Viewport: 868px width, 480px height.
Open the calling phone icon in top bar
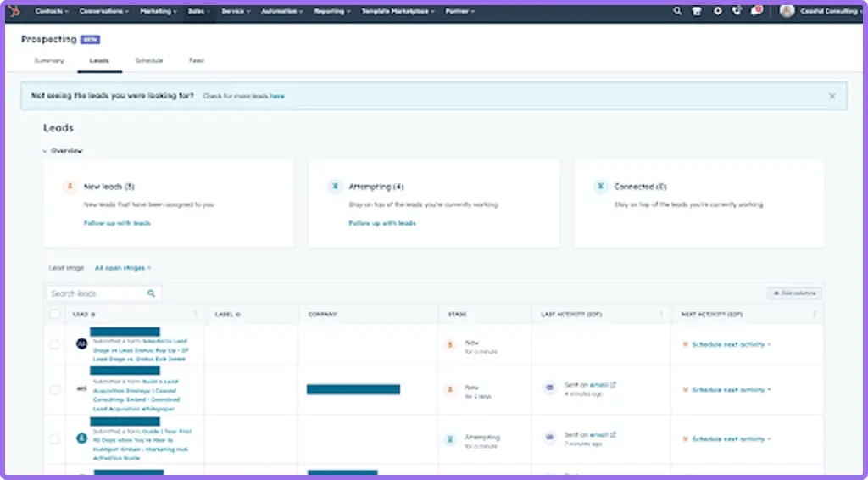click(x=737, y=11)
